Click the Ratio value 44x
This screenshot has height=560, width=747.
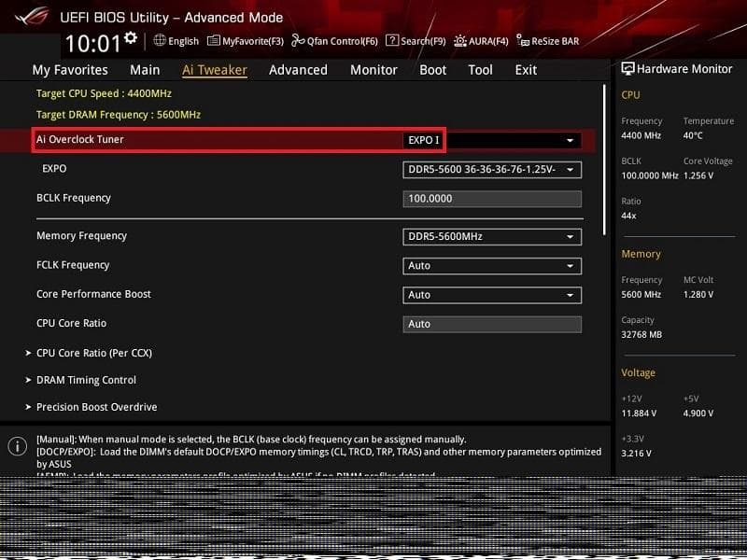(628, 216)
